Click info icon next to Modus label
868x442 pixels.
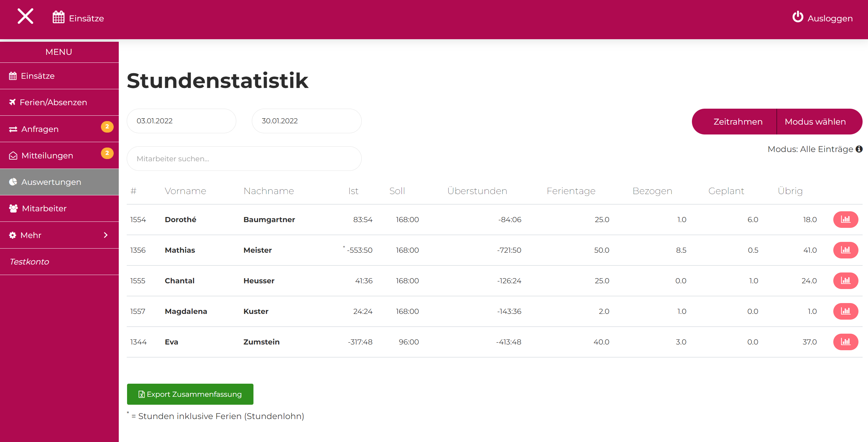coord(859,149)
